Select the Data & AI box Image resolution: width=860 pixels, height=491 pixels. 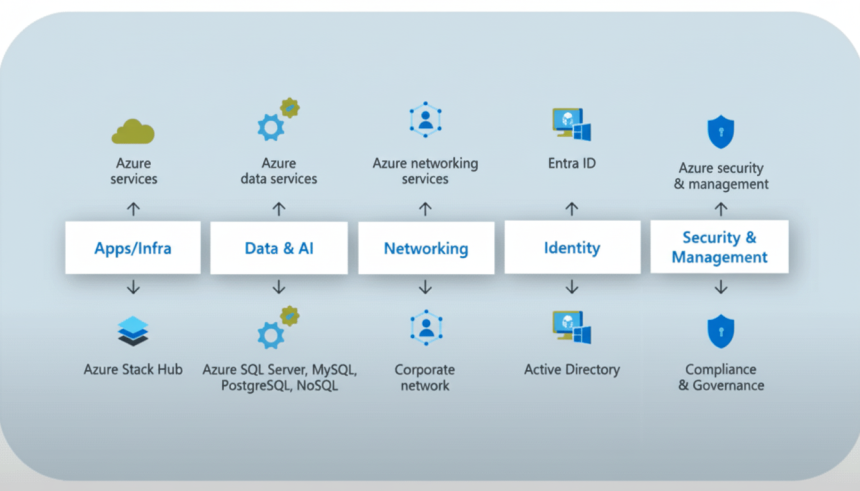pos(279,248)
